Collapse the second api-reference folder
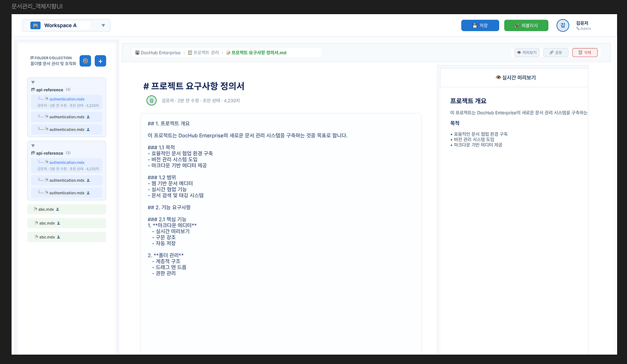Screen dimensions: 627x364 pyautogui.click(x=33, y=146)
